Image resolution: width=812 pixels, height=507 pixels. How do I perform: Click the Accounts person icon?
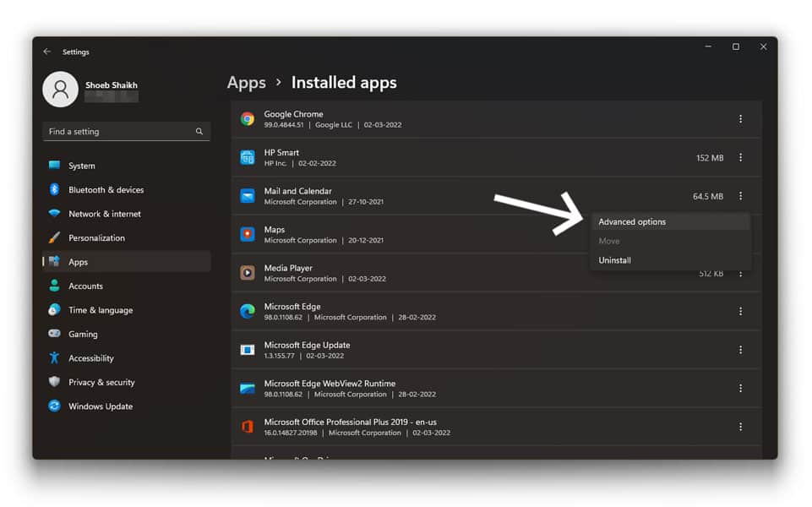tap(54, 286)
